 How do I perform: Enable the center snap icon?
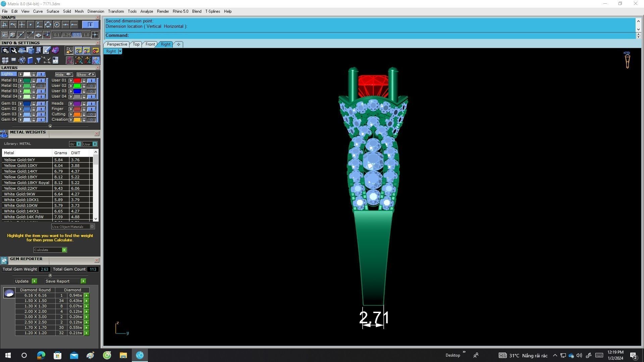[x=57, y=25]
